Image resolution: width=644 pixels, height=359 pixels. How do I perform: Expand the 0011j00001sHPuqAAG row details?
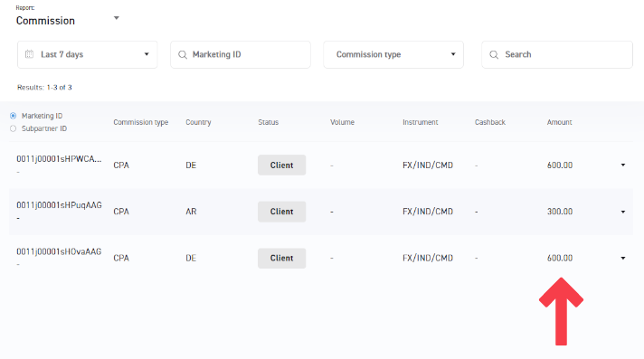pos(623,212)
